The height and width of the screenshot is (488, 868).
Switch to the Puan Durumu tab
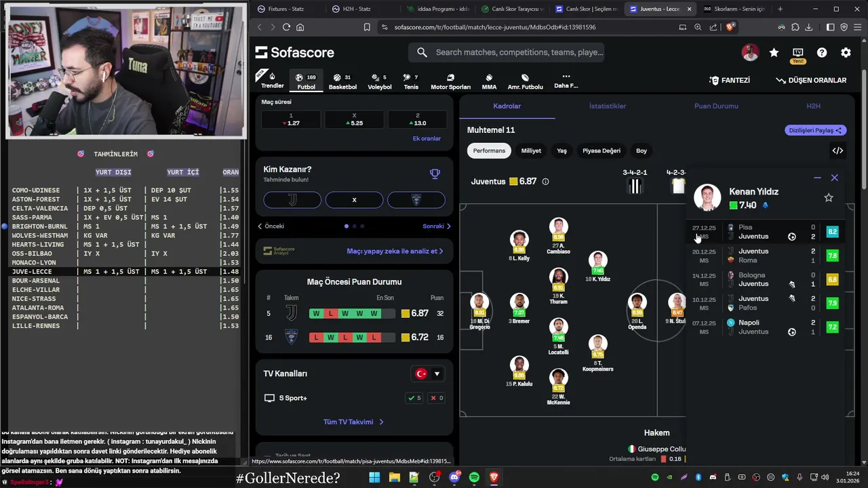tap(716, 106)
